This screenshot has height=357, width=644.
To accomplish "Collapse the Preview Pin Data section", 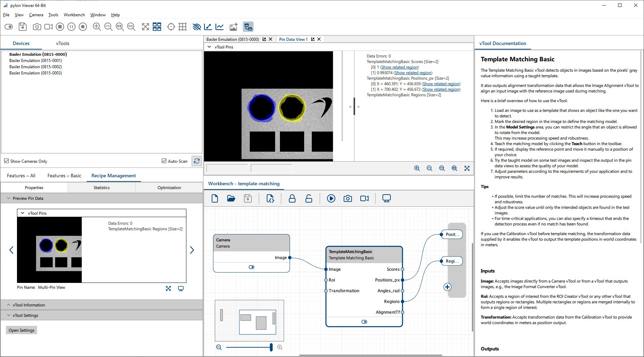I will [9, 198].
